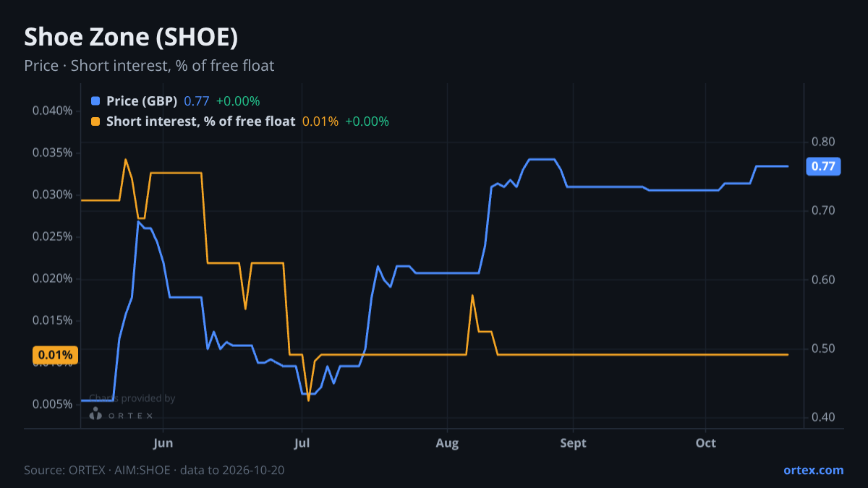Open the ortex.com link

tap(813, 470)
